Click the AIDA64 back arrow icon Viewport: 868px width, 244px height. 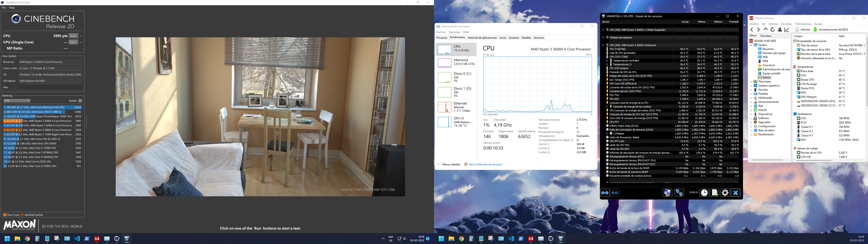752,30
